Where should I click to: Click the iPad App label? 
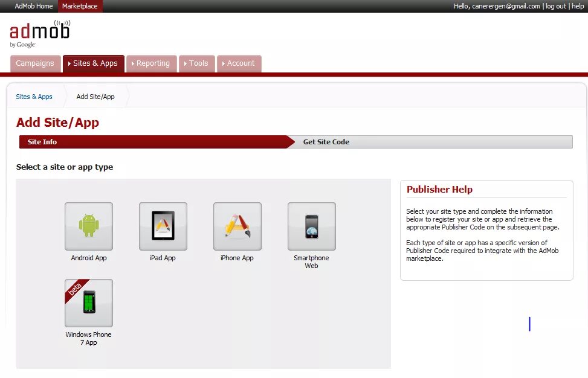tap(163, 258)
